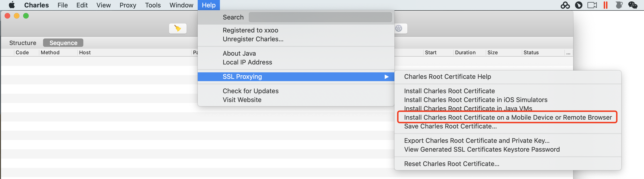Choose Install Charles Root Certificate
The width and height of the screenshot is (644, 179).
click(508, 91)
